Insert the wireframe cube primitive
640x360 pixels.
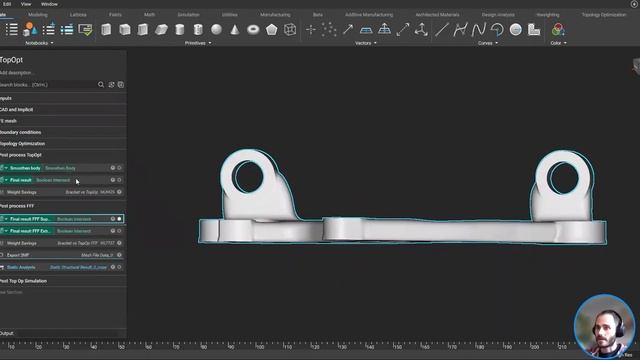(290, 29)
